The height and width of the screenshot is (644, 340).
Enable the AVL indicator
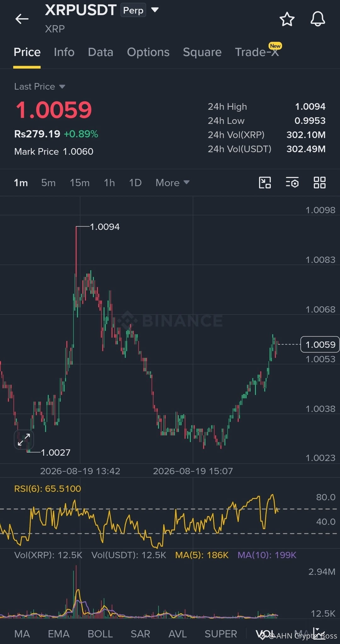point(178,634)
